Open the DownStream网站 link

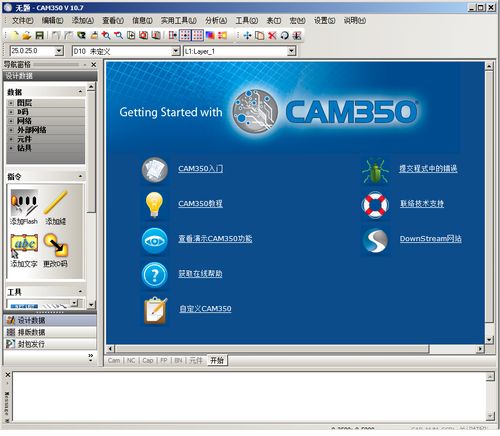coord(431,239)
